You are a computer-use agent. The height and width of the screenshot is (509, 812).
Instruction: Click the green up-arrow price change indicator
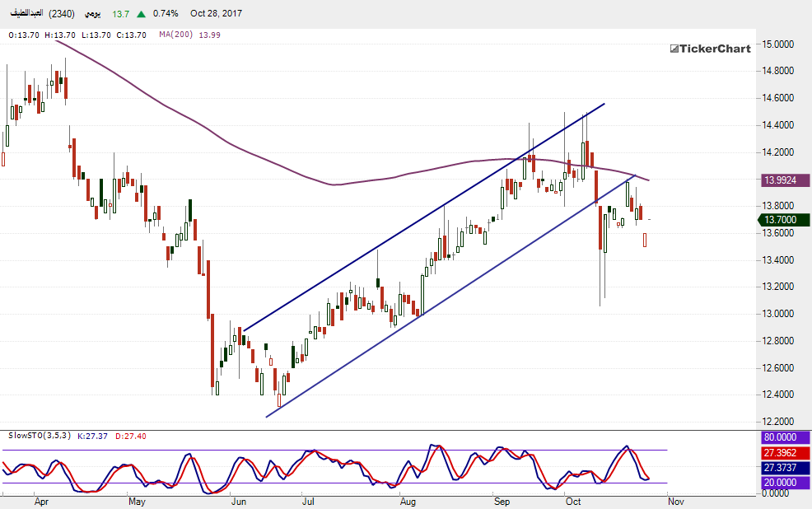[x=142, y=14]
